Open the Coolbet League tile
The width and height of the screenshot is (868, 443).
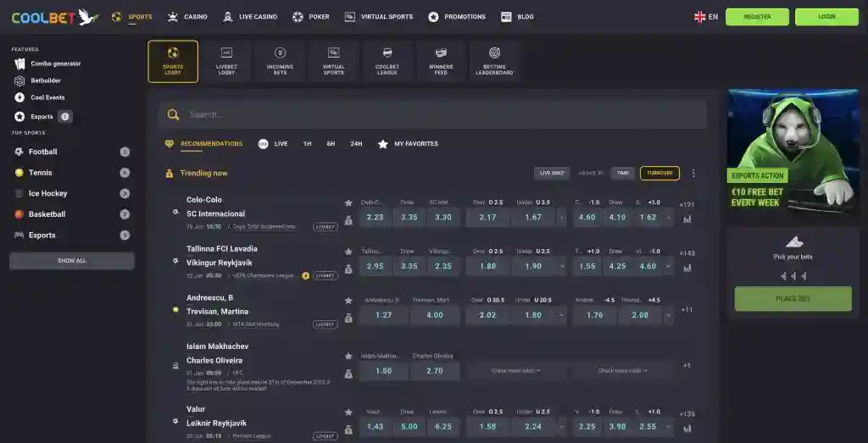(387, 61)
